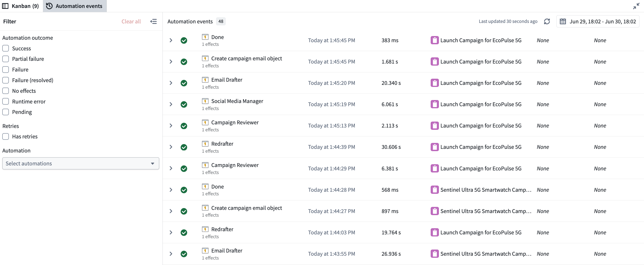This screenshot has width=644, height=265.
Task: Click Clear all filters
Action: [131, 22]
